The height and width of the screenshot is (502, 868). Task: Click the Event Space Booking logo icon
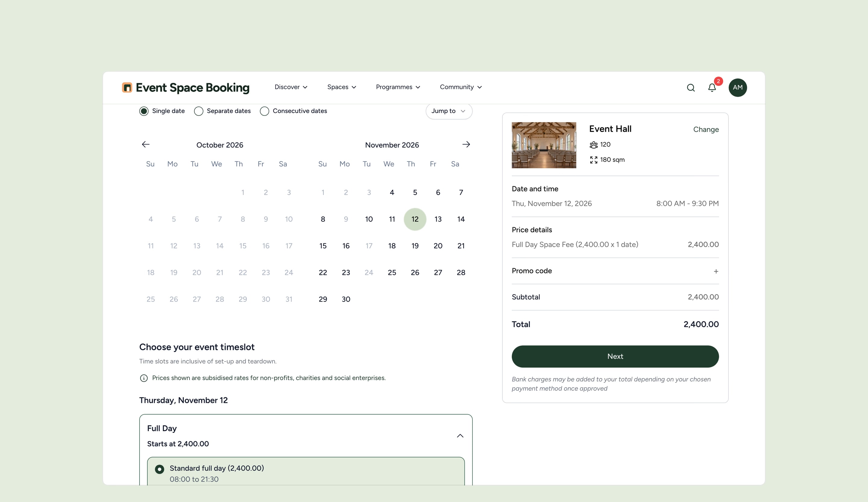pos(127,87)
